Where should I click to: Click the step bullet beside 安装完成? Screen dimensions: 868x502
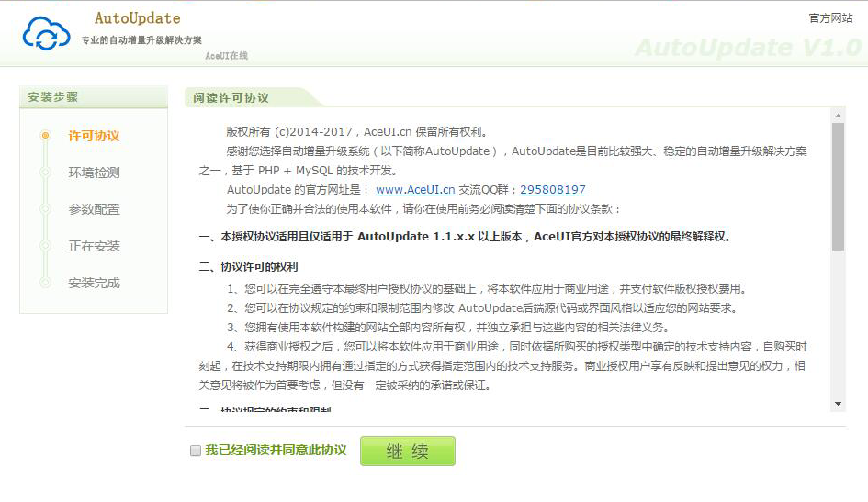(x=45, y=283)
